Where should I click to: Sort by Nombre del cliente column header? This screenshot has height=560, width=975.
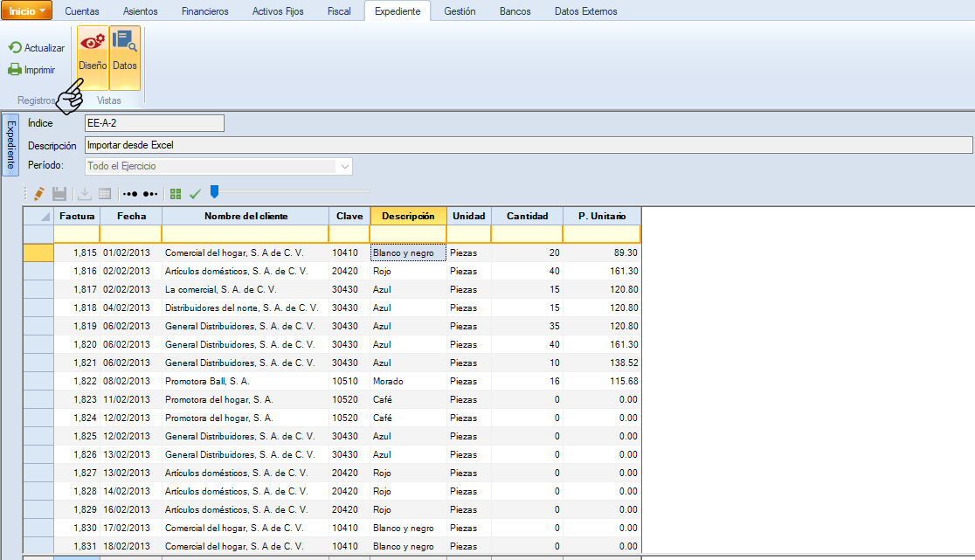[245, 216]
